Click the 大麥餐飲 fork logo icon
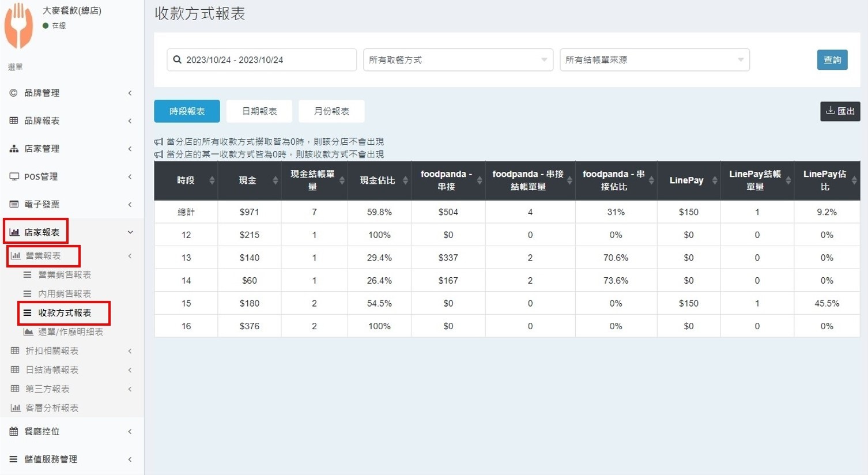This screenshot has width=868, height=475. coord(18,25)
